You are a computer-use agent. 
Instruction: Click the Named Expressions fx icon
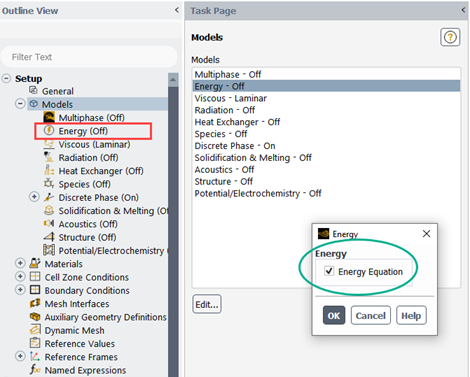[x=35, y=370]
